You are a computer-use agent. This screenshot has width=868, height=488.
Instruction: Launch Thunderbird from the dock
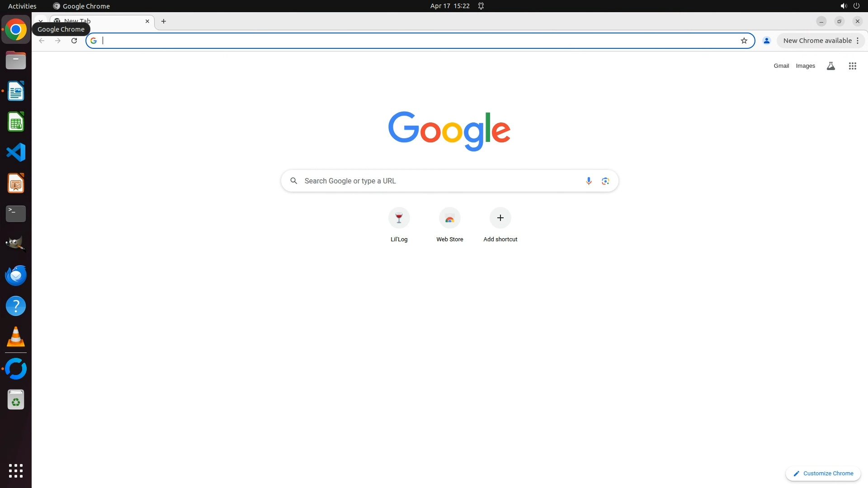point(16,275)
